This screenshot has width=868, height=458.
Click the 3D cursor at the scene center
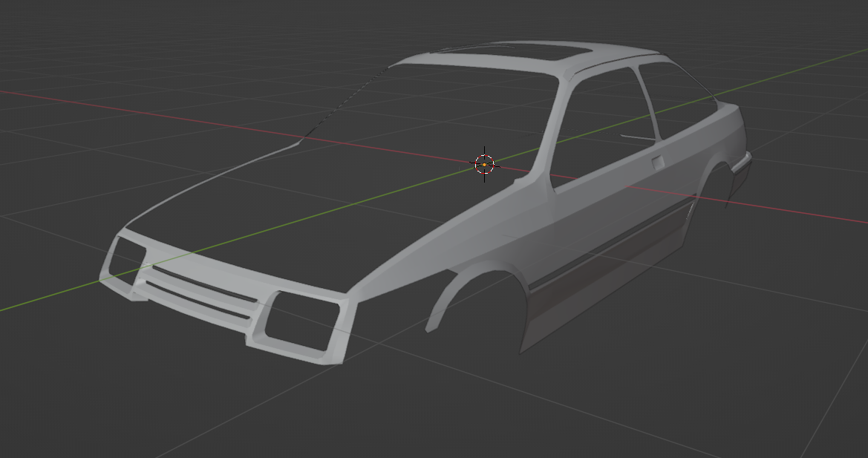pyautogui.click(x=484, y=164)
